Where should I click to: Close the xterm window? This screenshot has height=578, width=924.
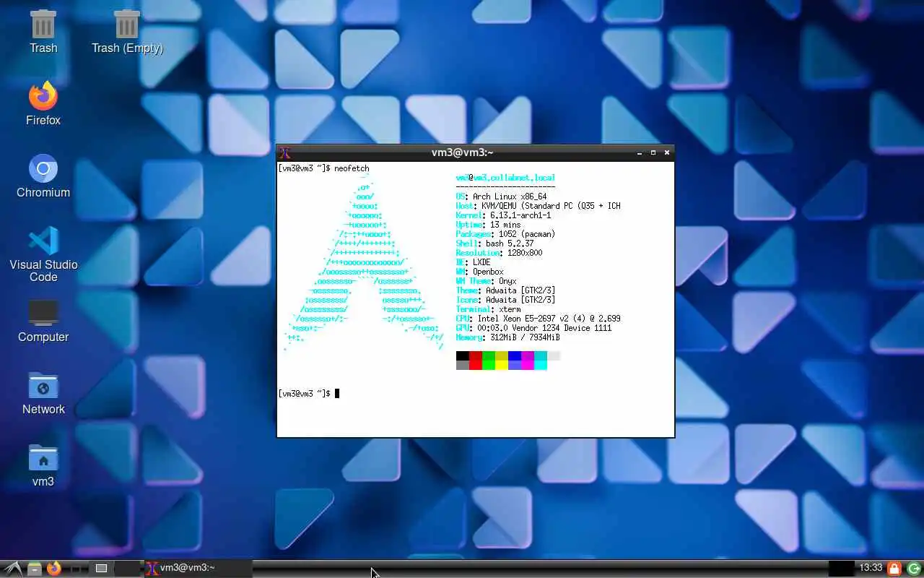pos(667,152)
